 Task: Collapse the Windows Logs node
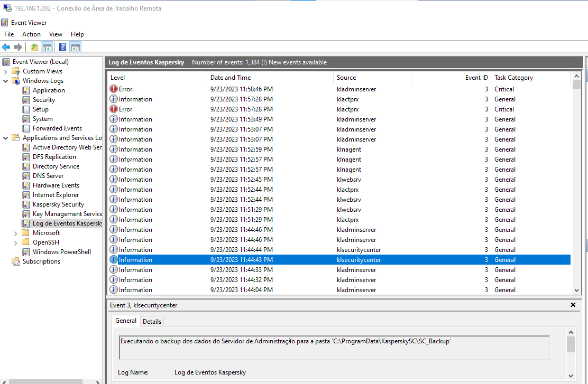point(6,81)
